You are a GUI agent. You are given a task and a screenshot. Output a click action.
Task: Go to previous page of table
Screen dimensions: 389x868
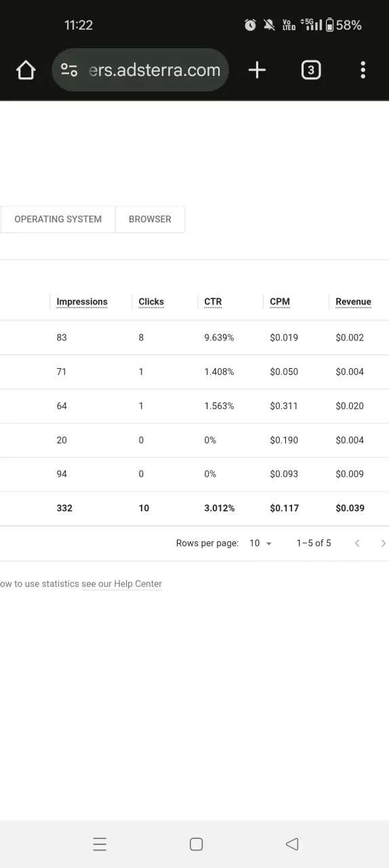pos(357,543)
